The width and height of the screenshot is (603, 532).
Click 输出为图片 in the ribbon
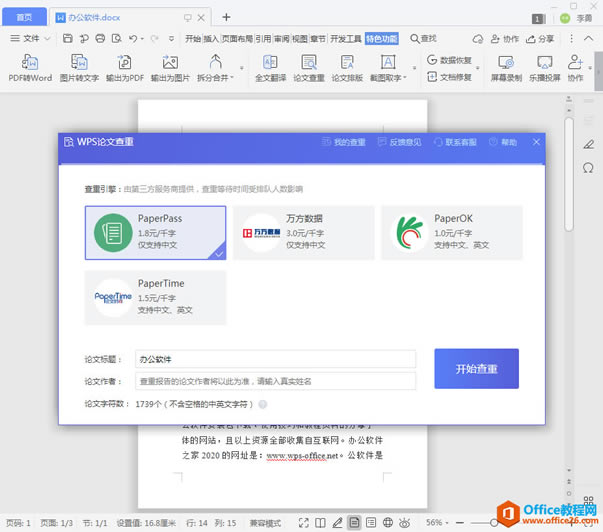point(170,68)
